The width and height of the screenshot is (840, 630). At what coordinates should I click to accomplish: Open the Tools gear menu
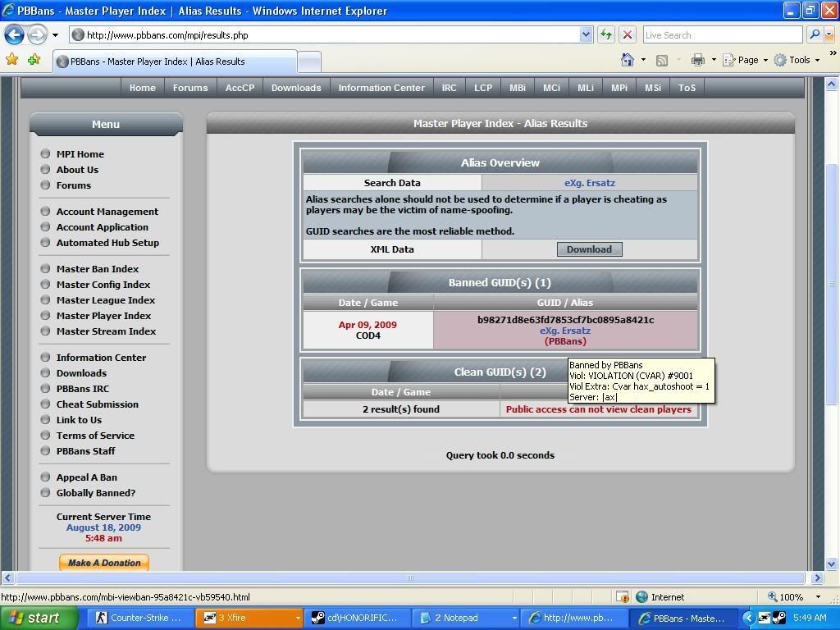click(796, 60)
